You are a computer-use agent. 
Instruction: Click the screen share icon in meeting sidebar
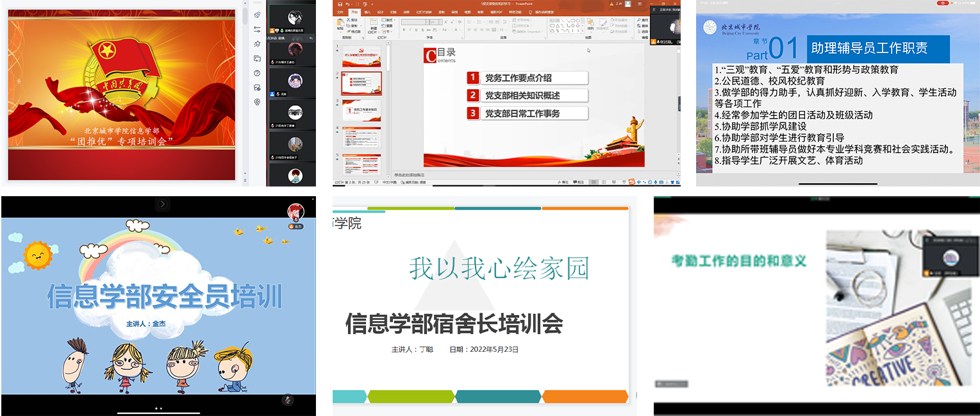[x=257, y=58]
